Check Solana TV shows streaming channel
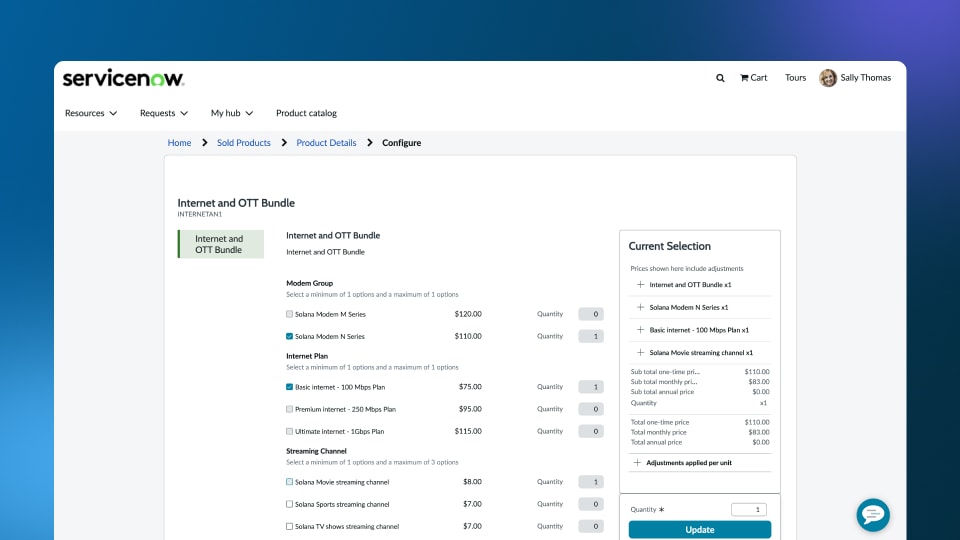The image size is (960, 540). click(x=290, y=526)
